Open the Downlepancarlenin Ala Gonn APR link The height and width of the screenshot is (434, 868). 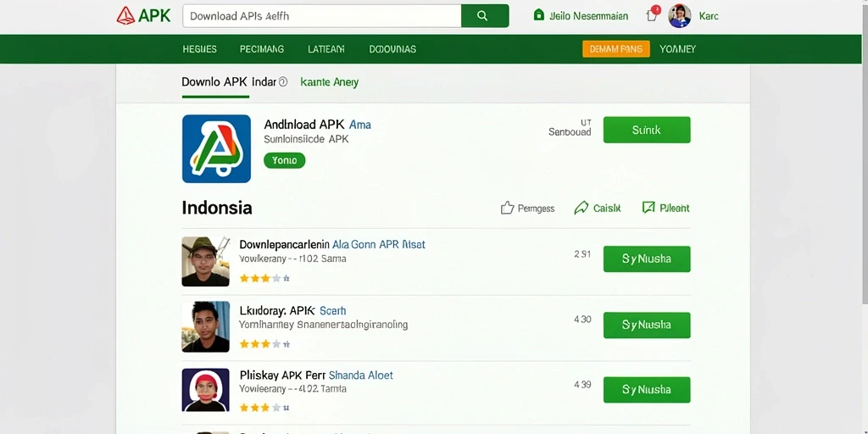(x=332, y=244)
